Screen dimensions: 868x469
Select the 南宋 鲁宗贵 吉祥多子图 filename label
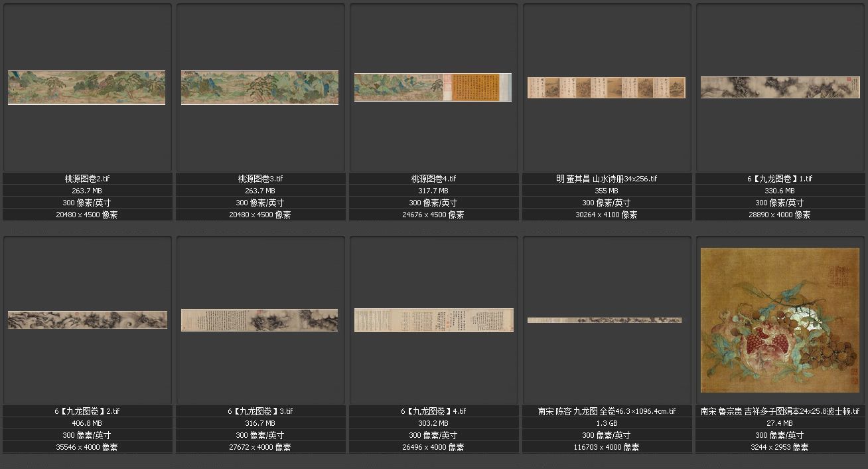pyautogui.click(x=780, y=411)
